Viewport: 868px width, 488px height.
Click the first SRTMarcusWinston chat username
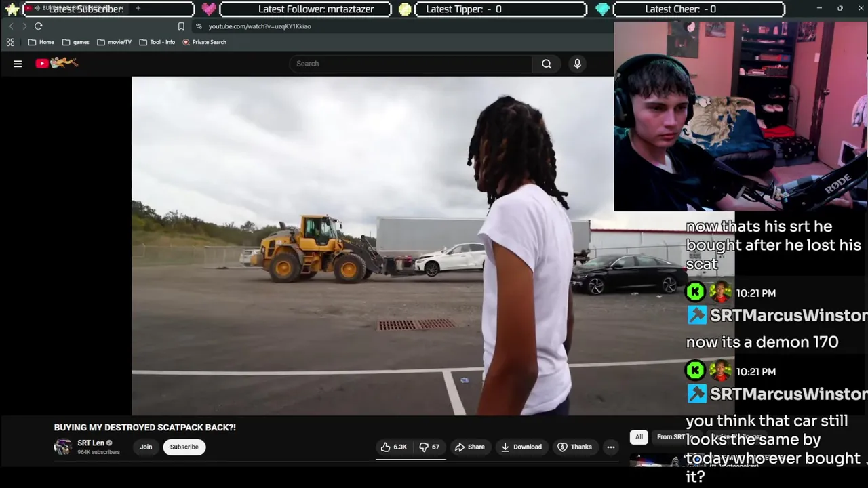(x=788, y=315)
